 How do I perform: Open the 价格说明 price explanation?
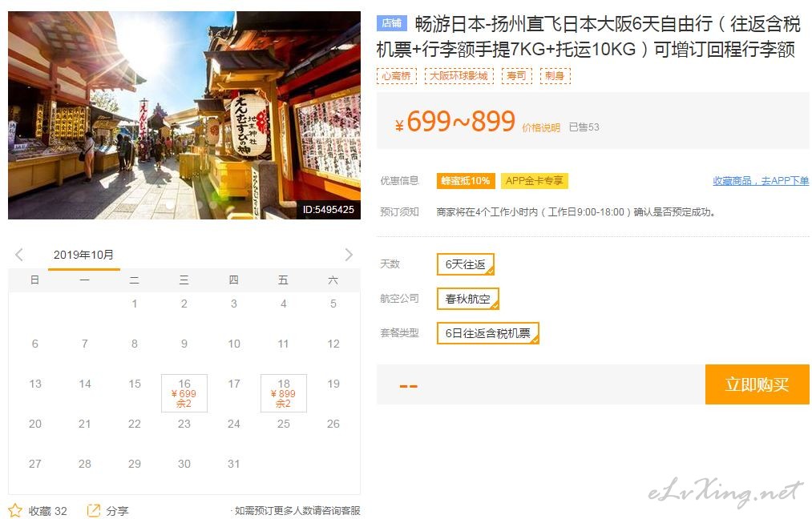[x=541, y=128]
